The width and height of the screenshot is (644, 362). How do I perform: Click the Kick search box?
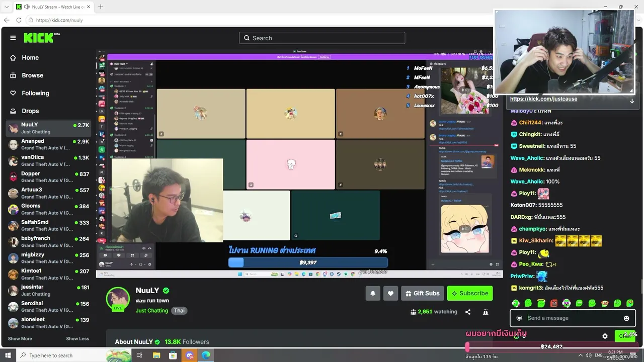[x=322, y=38]
